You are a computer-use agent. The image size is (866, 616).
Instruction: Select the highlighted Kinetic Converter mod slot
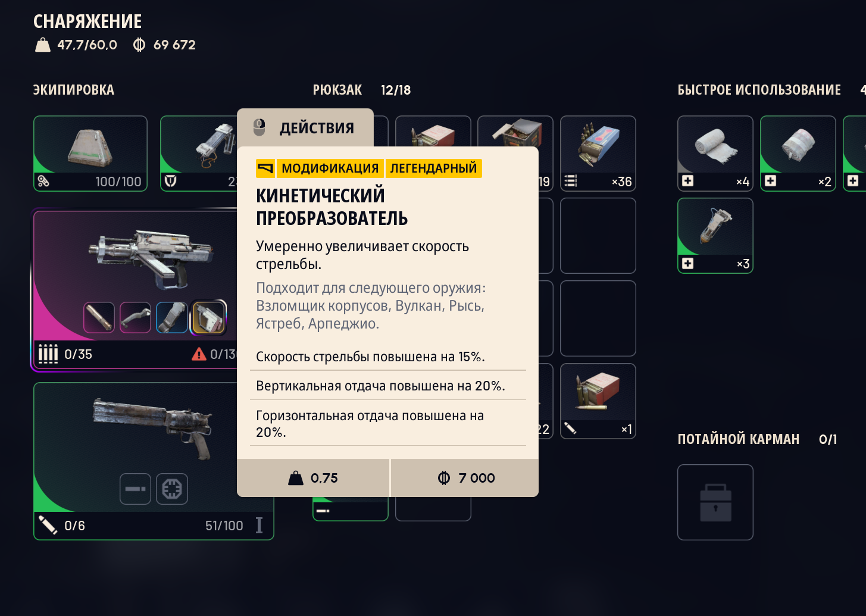pos(208,317)
